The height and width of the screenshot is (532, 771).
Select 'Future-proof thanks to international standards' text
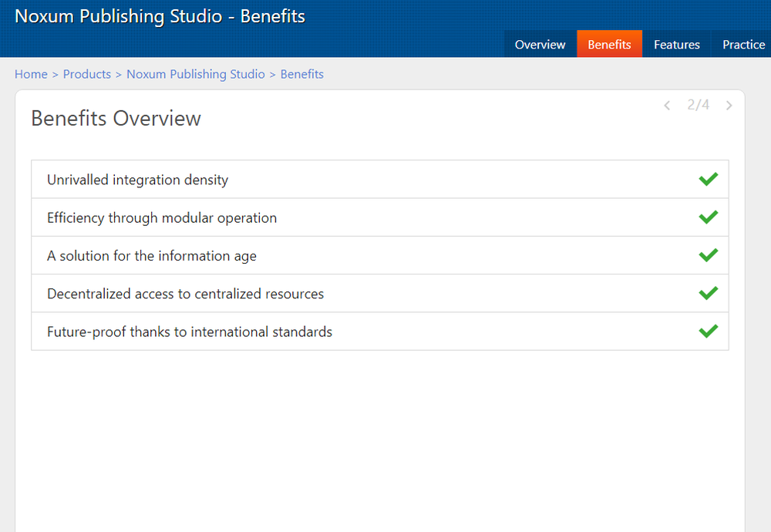pyautogui.click(x=190, y=332)
